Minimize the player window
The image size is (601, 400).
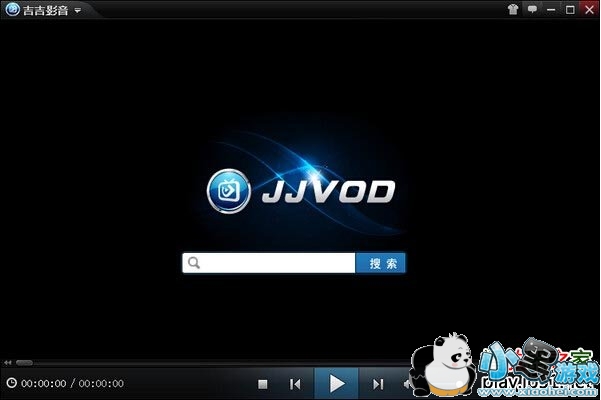click(551, 10)
